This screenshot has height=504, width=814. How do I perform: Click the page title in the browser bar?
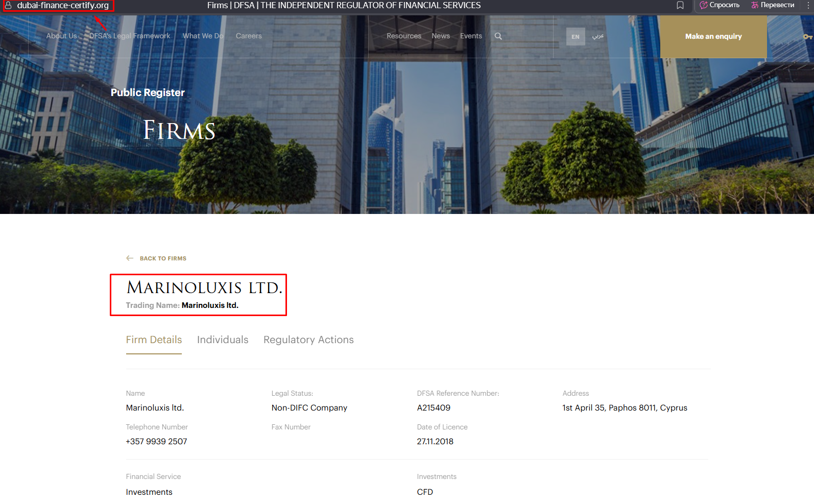[x=344, y=5]
